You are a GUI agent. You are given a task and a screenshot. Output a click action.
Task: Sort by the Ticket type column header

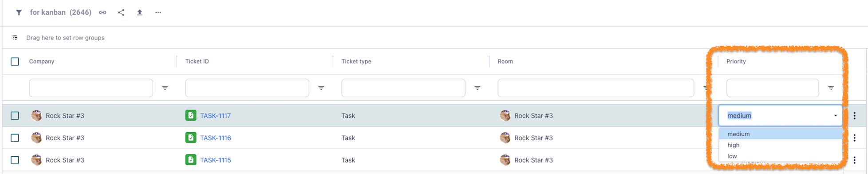point(356,61)
